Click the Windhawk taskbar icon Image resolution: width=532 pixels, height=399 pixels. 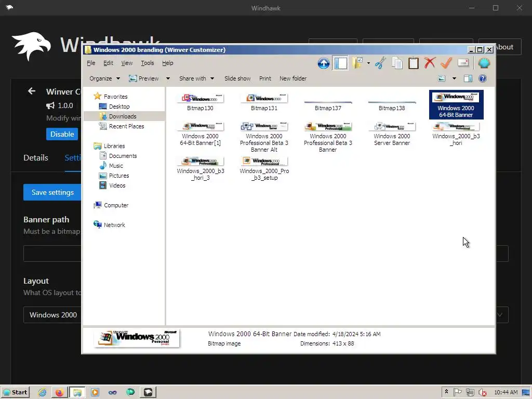148,392
